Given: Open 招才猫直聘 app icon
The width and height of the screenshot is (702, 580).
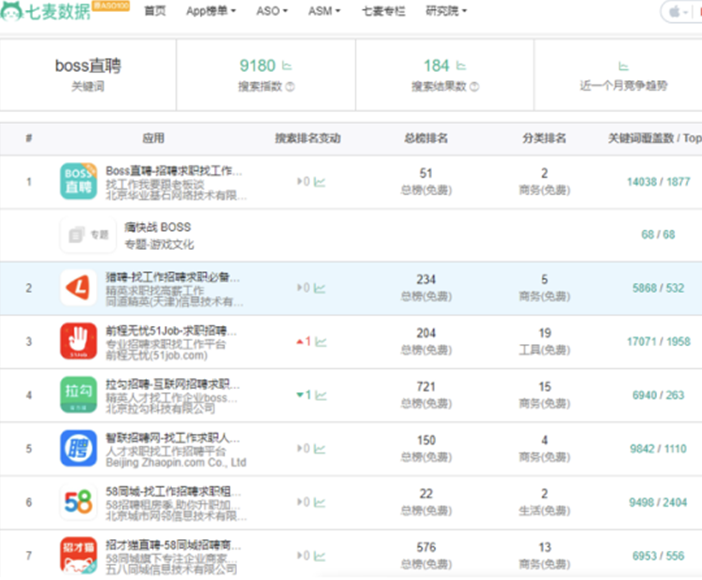Looking at the screenshot, I should click(x=78, y=555).
